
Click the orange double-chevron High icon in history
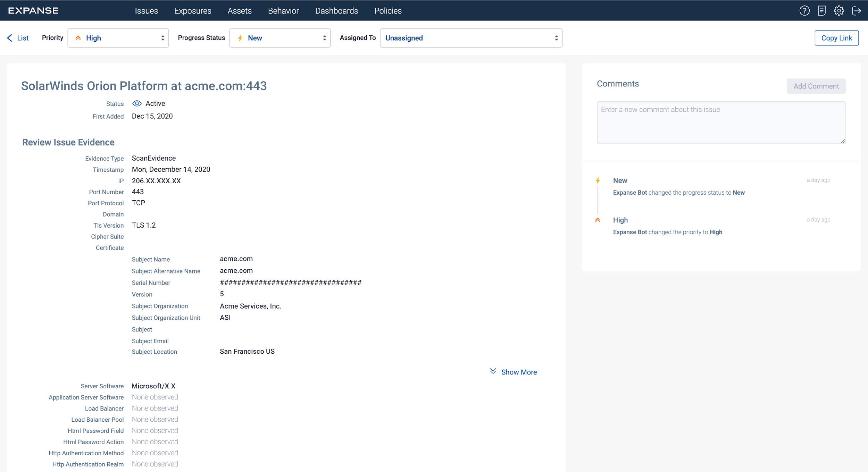pos(598,220)
